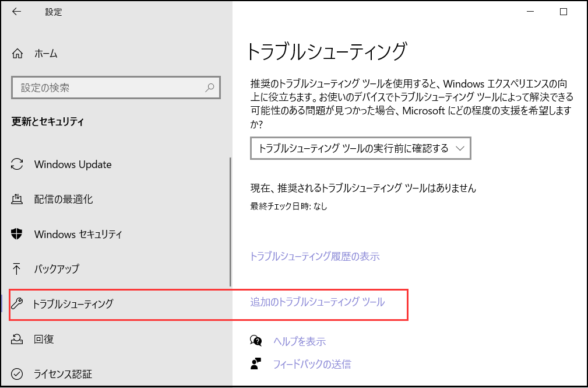Click the ヘルプを表示 link text
Image resolution: width=588 pixels, height=388 pixels.
click(300, 341)
